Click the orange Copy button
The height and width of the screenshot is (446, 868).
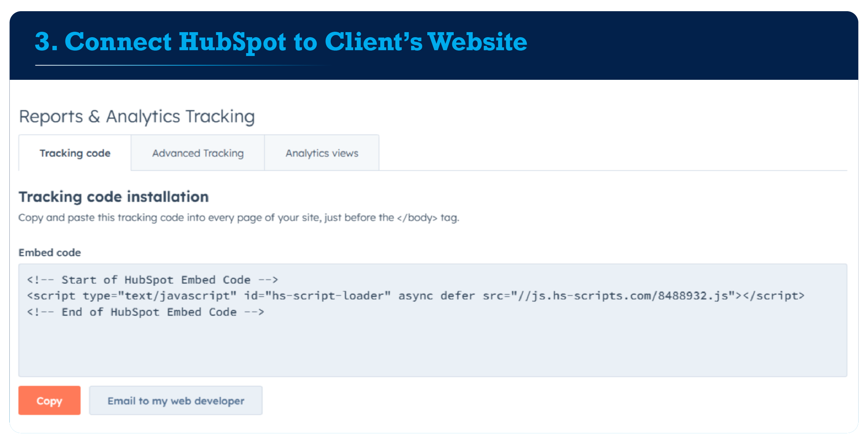coord(50,400)
